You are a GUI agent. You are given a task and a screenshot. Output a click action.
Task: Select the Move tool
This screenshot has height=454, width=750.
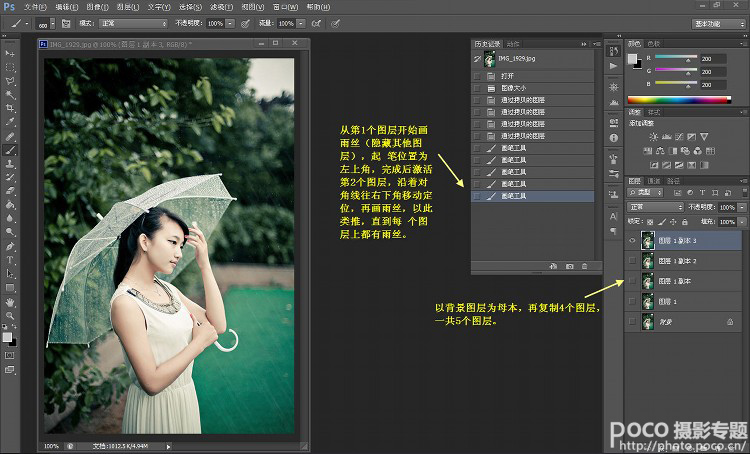tap(10, 53)
